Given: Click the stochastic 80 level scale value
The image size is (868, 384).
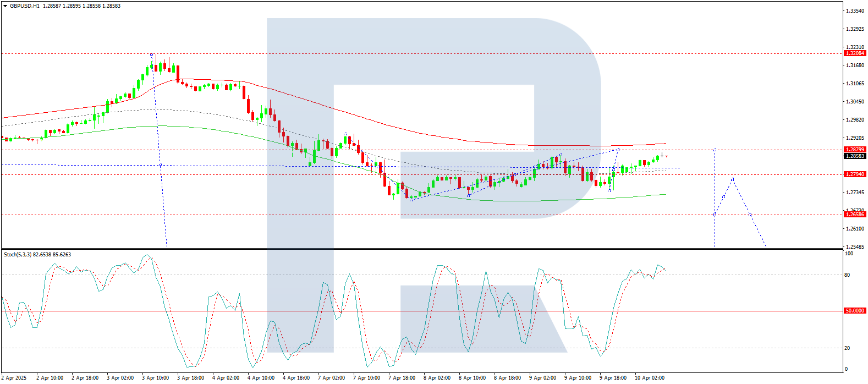Looking at the screenshot, I should pyautogui.click(x=847, y=275).
